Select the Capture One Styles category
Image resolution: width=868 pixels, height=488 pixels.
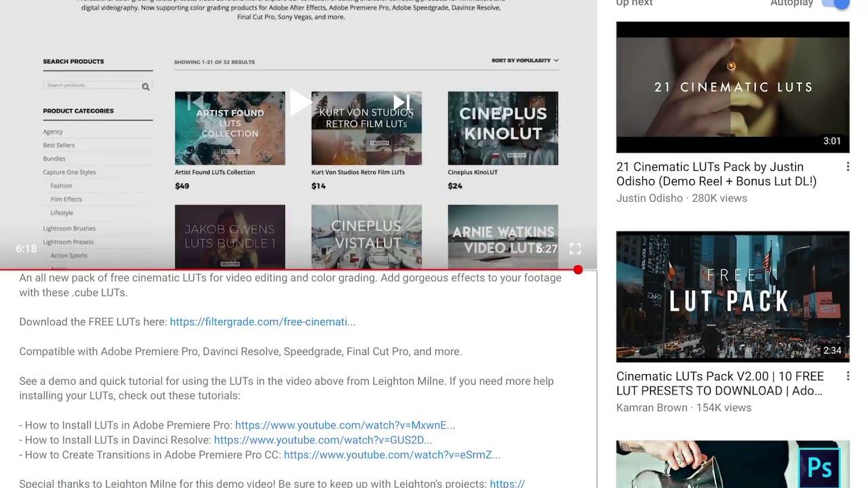(69, 172)
